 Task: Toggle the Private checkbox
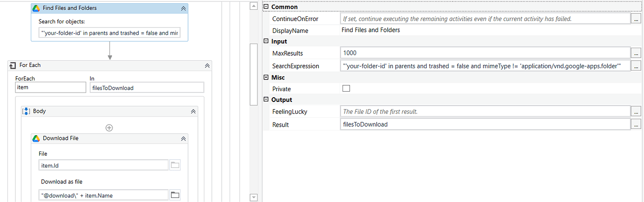click(346, 88)
